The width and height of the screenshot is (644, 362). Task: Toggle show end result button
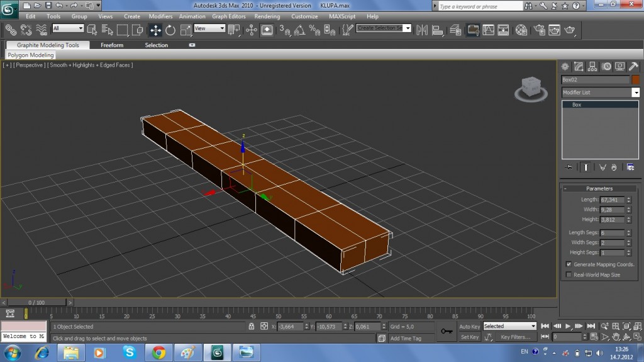coord(586,167)
